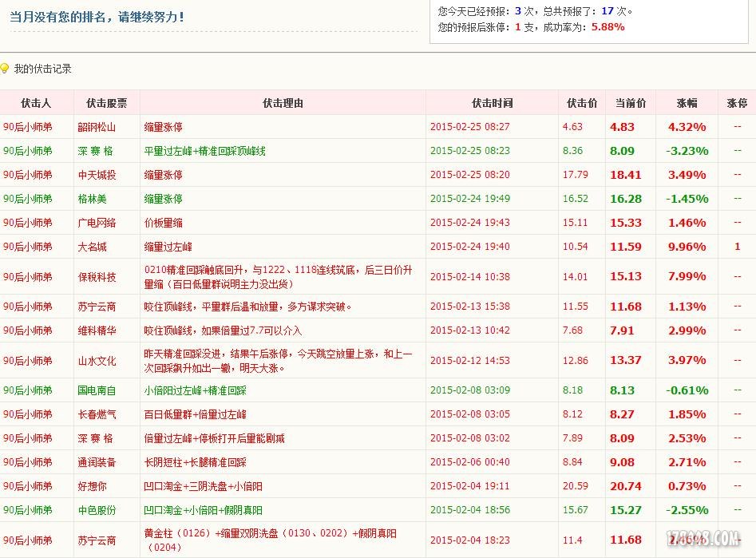Click the reason 凹口淘金+小倍阳+假阴真阳
This screenshot has width=756, height=558.
pos(203,510)
